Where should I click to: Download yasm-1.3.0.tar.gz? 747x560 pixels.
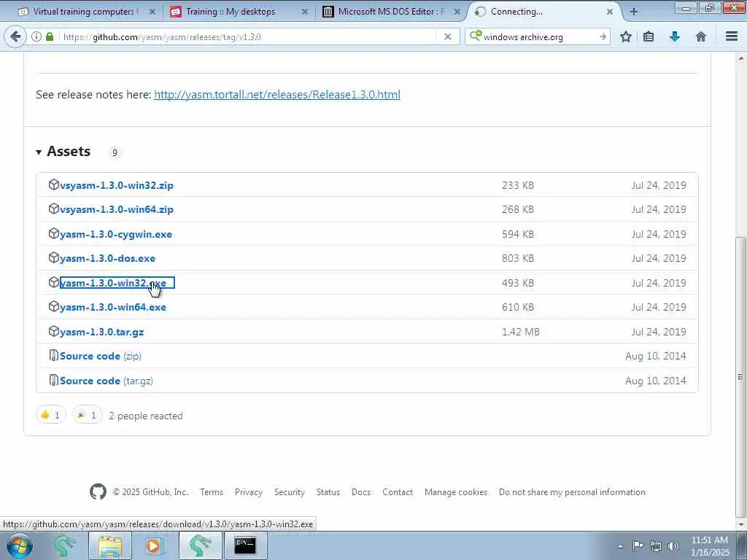[x=102, y=332]
